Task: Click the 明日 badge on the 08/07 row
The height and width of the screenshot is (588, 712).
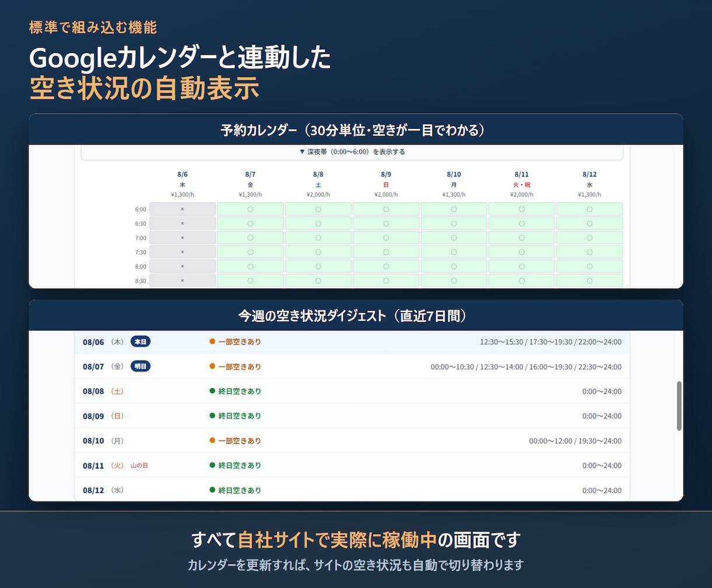Action: (141, 366)
